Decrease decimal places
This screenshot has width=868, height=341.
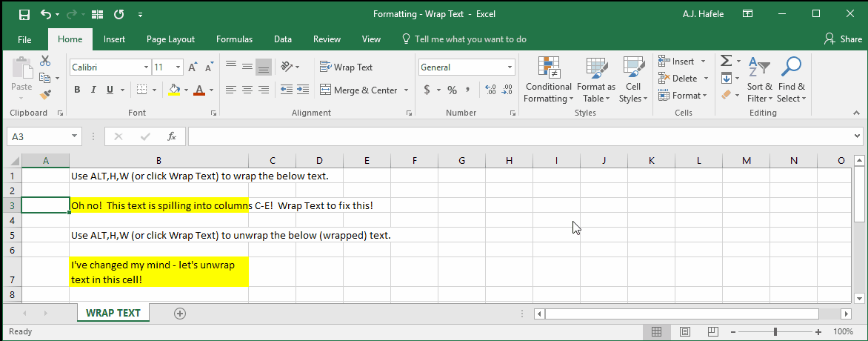point(507,90)
